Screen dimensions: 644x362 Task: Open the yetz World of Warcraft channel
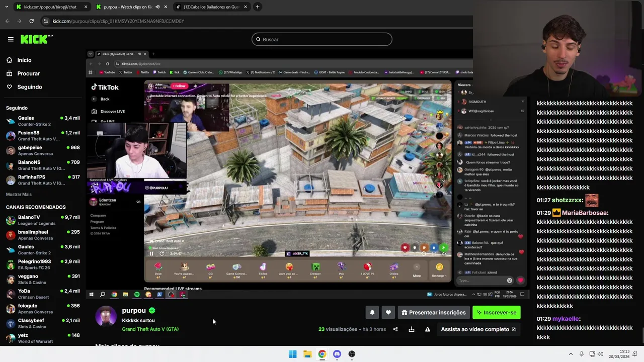[x=43, y=338]
